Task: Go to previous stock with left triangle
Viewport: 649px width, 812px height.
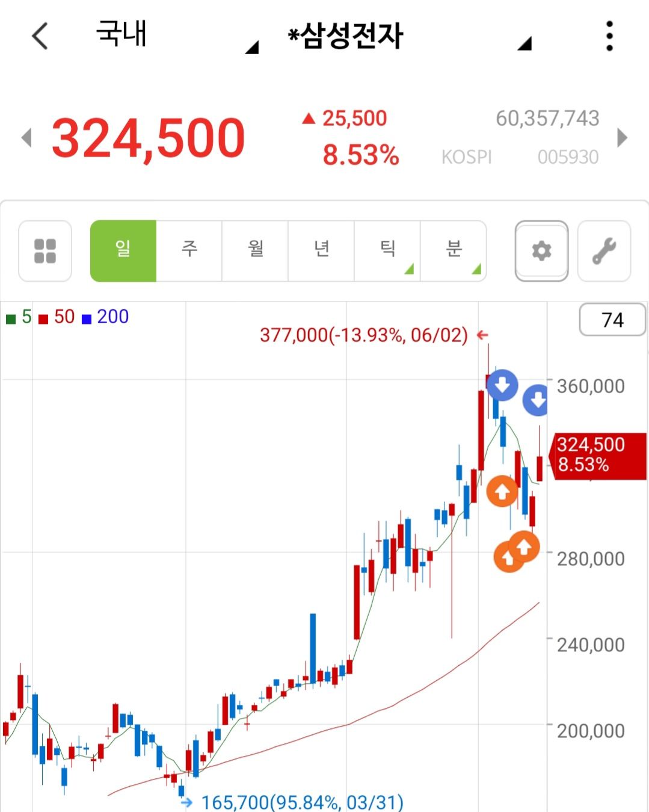Action: (26, 138)
